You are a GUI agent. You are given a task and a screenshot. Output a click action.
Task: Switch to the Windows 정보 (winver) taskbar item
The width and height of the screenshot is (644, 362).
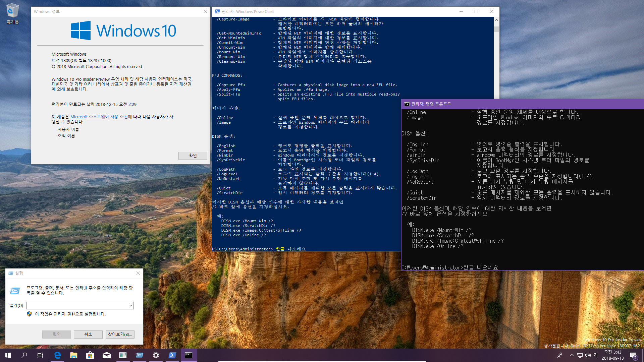123,355
